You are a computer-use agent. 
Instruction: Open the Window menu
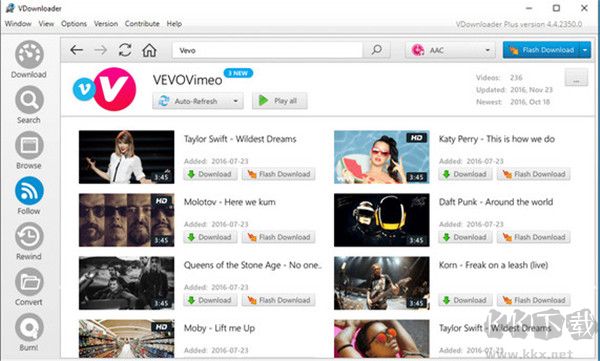pos(18,24)
